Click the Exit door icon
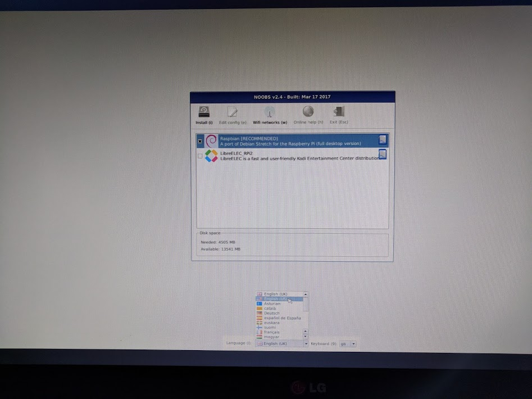This screenshot has height=399, width=532. tap(339, 112)
